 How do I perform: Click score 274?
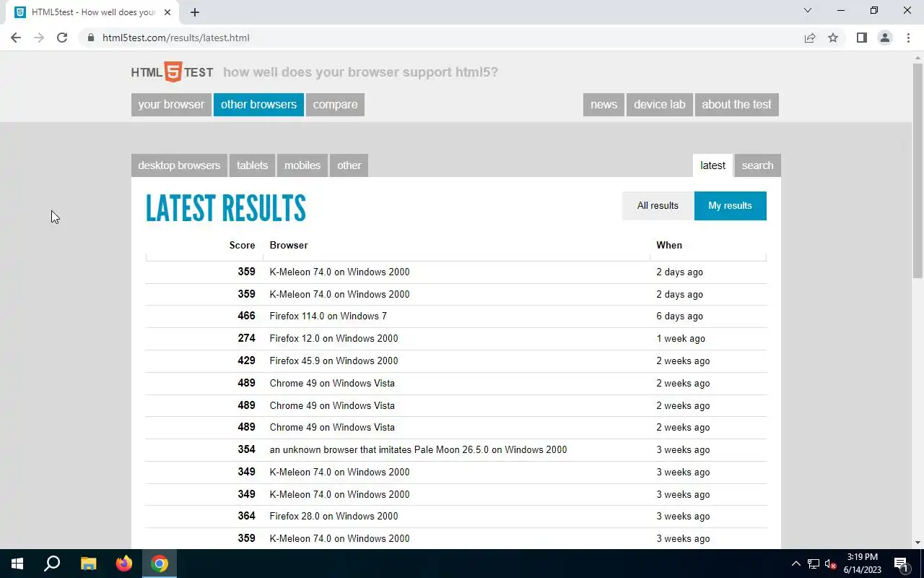(246, 338)
